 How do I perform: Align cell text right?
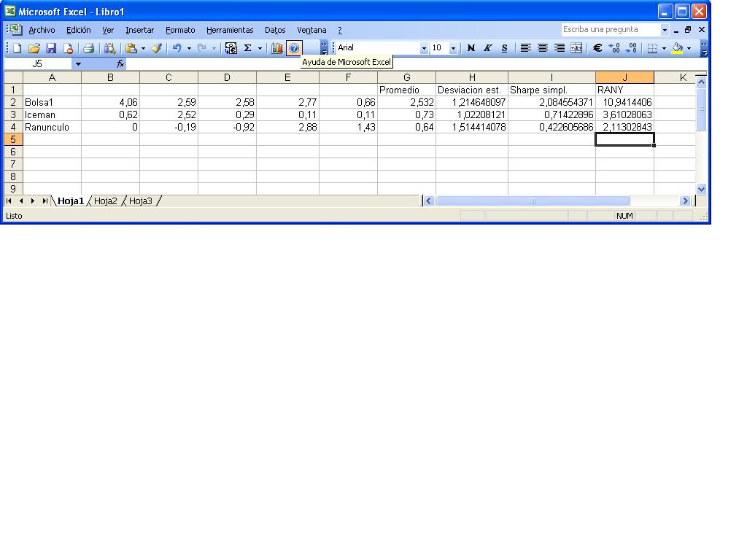[x=560, y=48]
